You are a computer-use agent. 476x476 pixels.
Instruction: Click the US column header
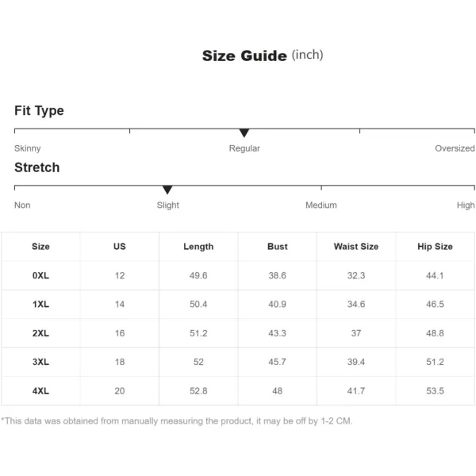119,247
